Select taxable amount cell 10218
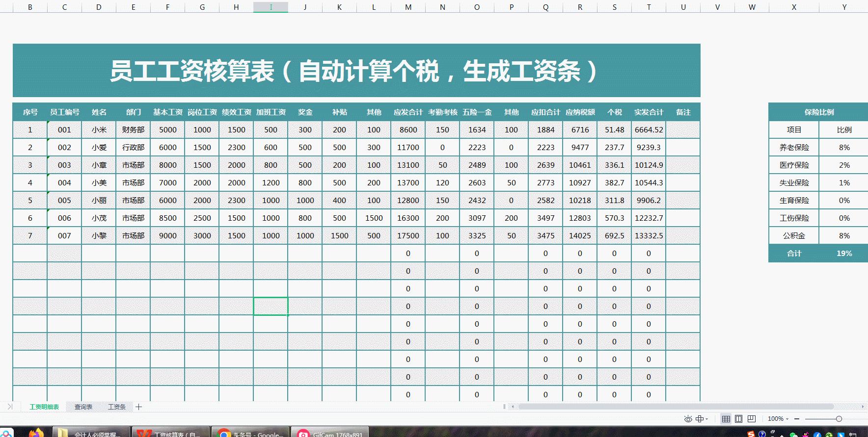This screenshot has height=437, width=868. 580,201
